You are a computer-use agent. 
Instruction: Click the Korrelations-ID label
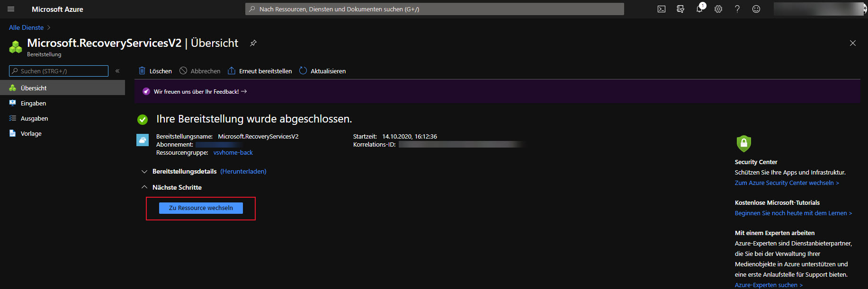(374, 145)
